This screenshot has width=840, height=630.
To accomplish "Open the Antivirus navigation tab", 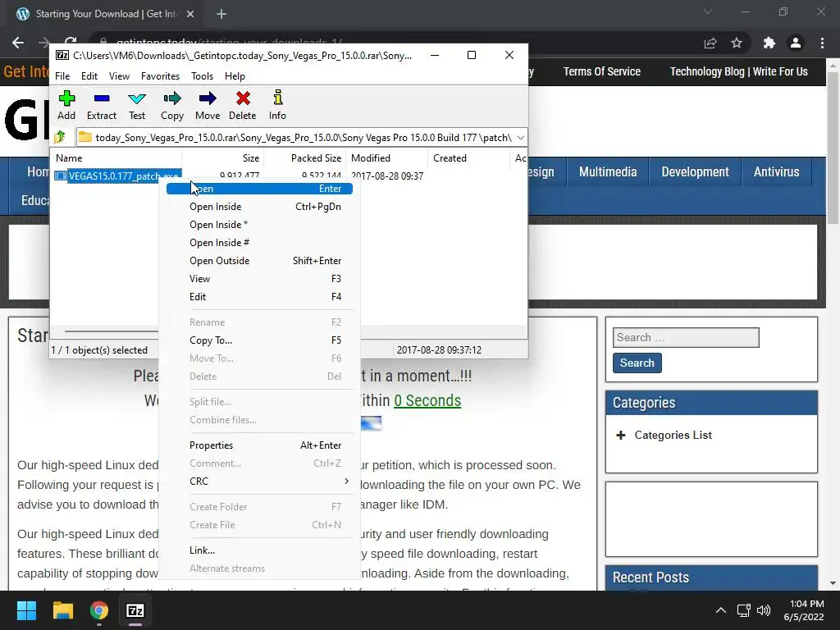I will [x=776, y=172].
